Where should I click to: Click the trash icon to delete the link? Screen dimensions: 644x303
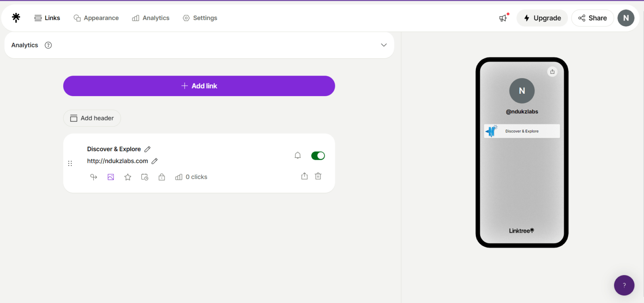(x=318, y=176)
